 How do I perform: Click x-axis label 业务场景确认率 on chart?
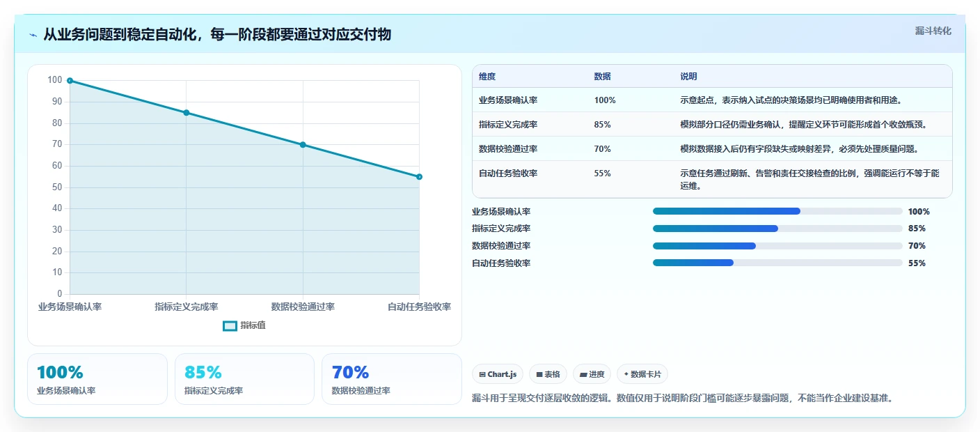[x=70, y=307]
